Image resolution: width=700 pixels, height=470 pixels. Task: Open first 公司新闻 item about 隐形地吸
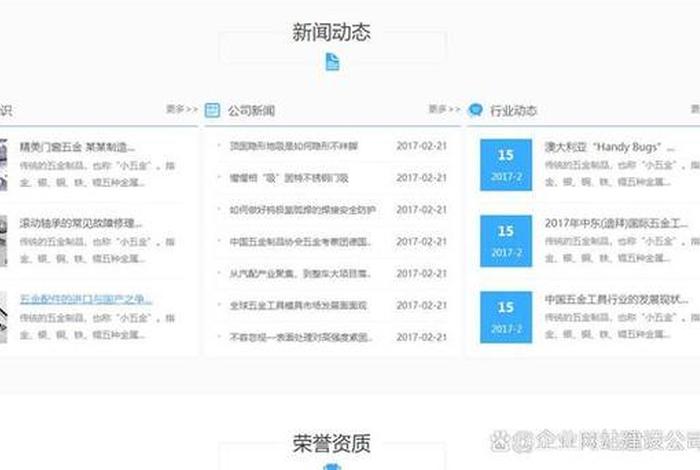[294, 146]
